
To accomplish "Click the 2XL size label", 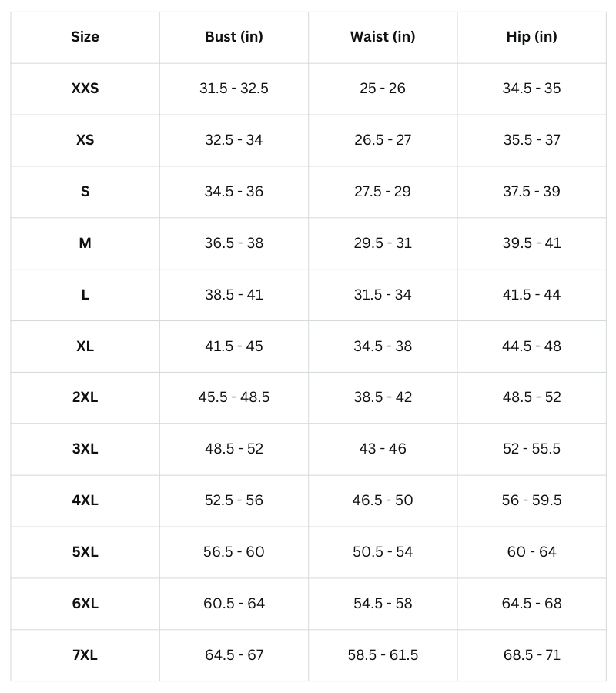I will pyautogui.click(x=85, y=397).
